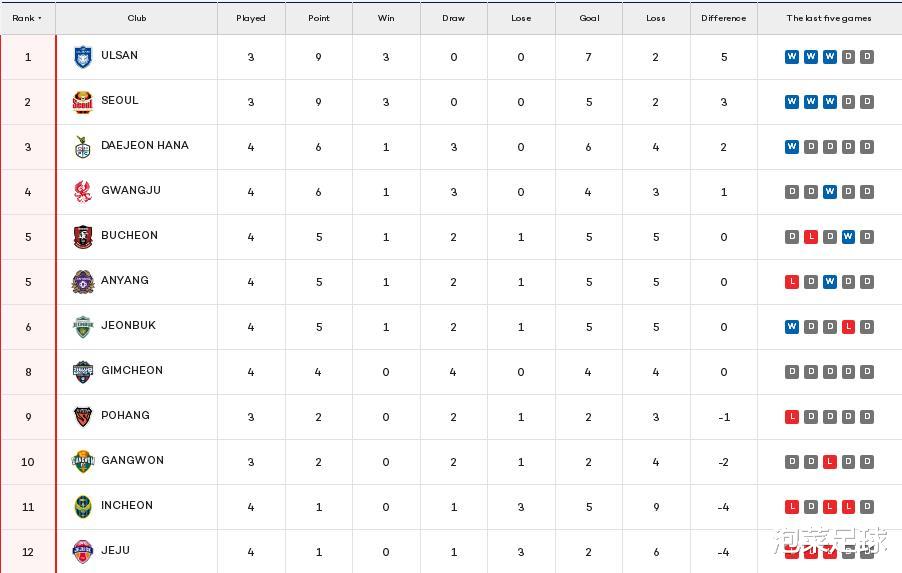The height and width of the screenshot is (573, 902).
Task: Click Pohang's red loss result badge
Action: [x=792, y=417]
